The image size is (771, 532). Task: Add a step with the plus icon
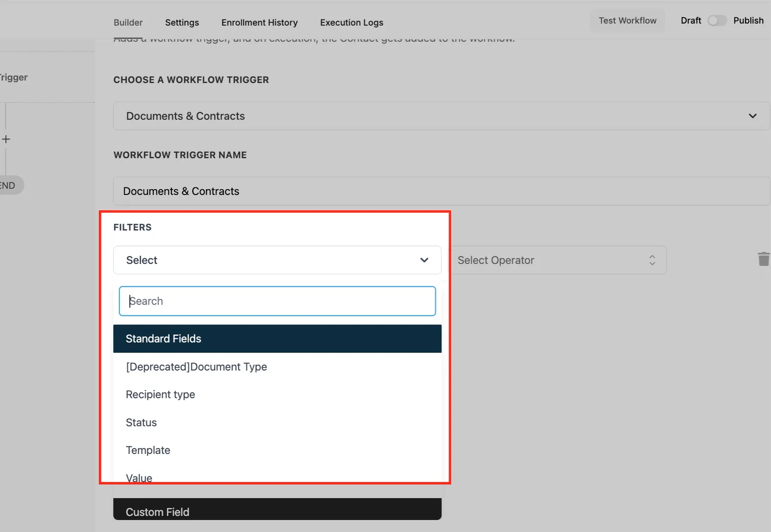(6, 139)
